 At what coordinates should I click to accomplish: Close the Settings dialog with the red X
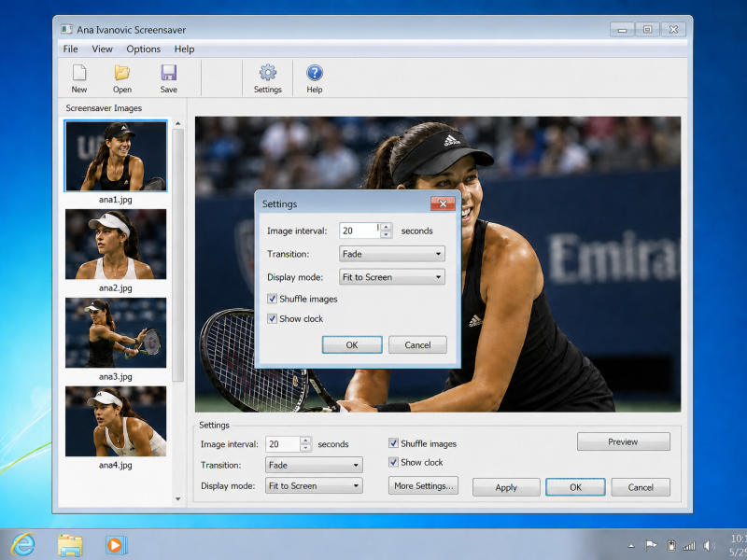[443, 203]
